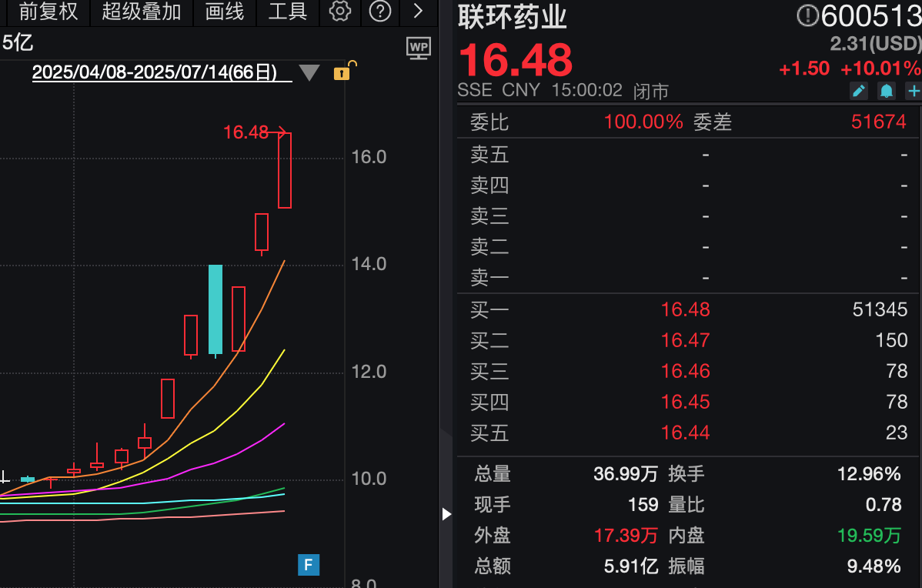The width and height of the screenshot is (922, 588).
Task: Click the latest red candlestick at 16.48
Action: [285, 171]
